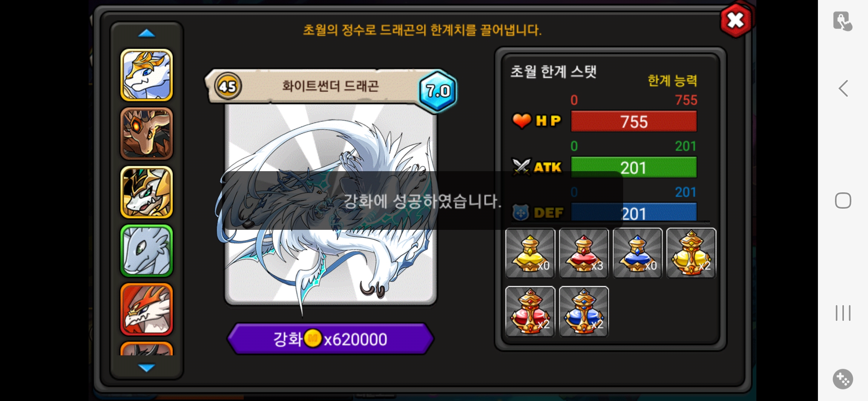
Task: Select the large red ornate potion x2
Action: [x=530, y=312]
